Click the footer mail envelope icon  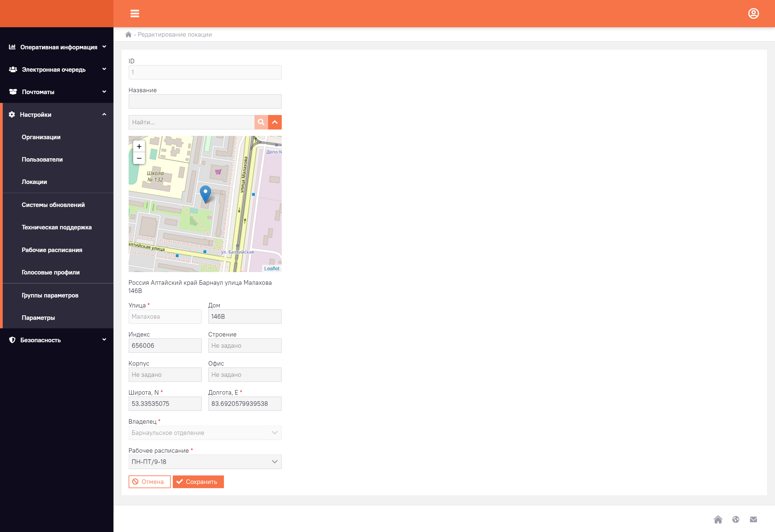[x=753, y=519]
